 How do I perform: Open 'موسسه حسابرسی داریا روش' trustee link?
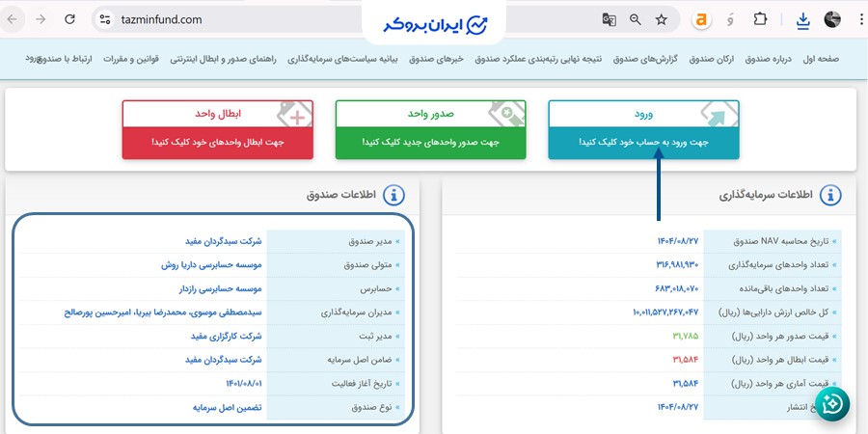(211, 265)
